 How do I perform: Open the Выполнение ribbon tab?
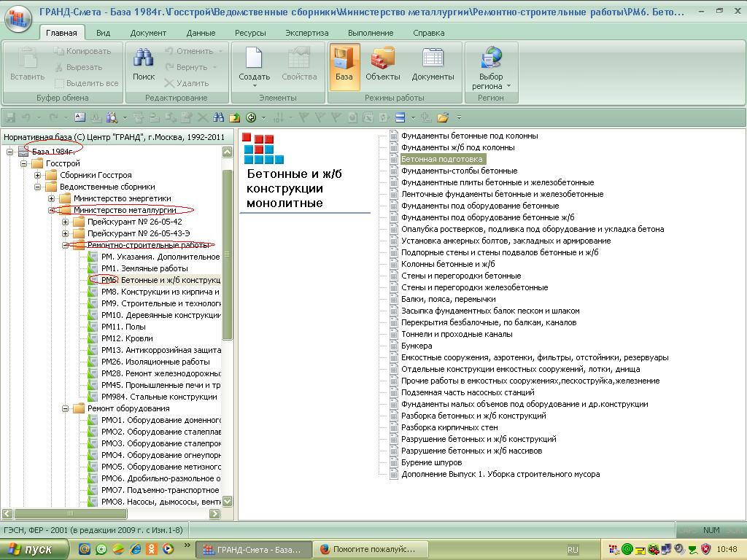371,33
